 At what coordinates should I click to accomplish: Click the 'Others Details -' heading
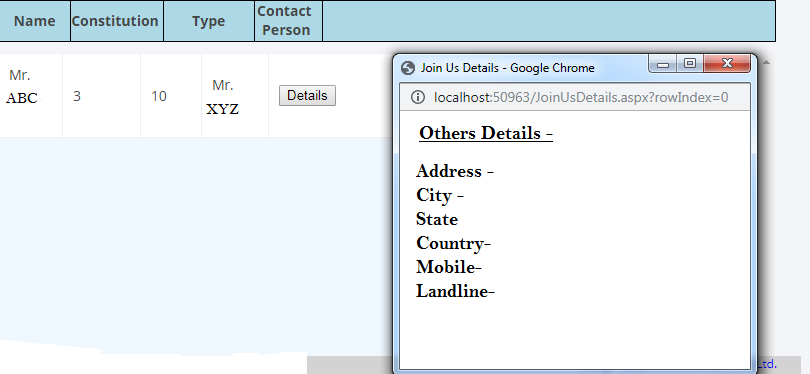(486, 133)
